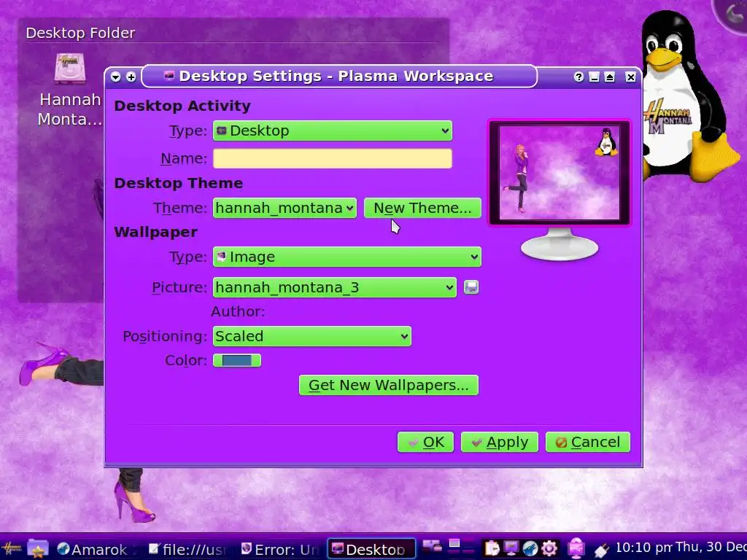The image size is (747, 560).
Task: Click the round blue globe tray icon
Action: coord(530,548)
